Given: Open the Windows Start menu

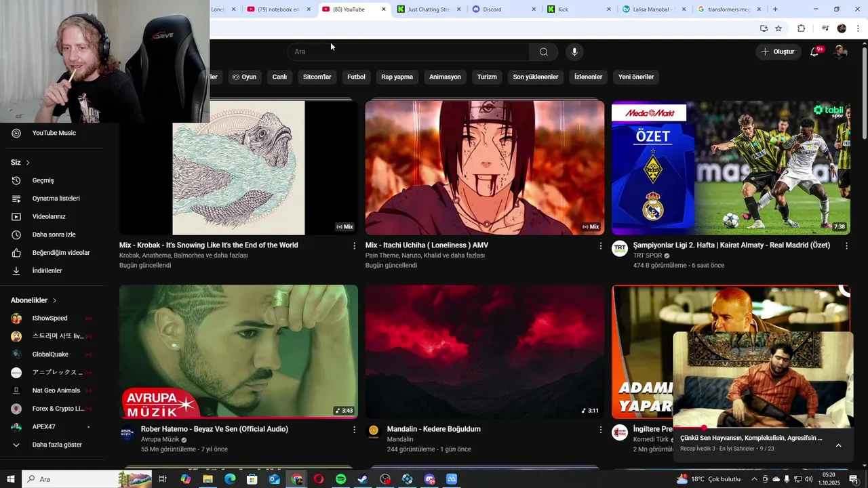Looking at the screenshot, I should [x=11, y=479].
